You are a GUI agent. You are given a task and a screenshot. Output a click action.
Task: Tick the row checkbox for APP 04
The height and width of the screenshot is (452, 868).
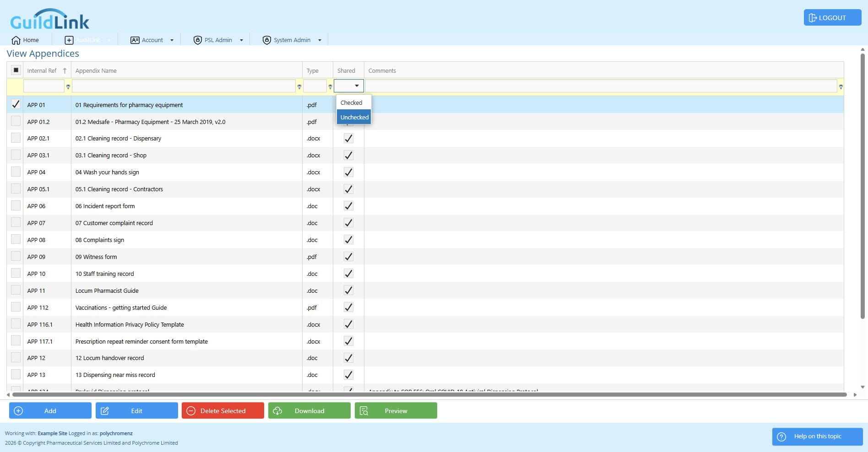point(16,172)
